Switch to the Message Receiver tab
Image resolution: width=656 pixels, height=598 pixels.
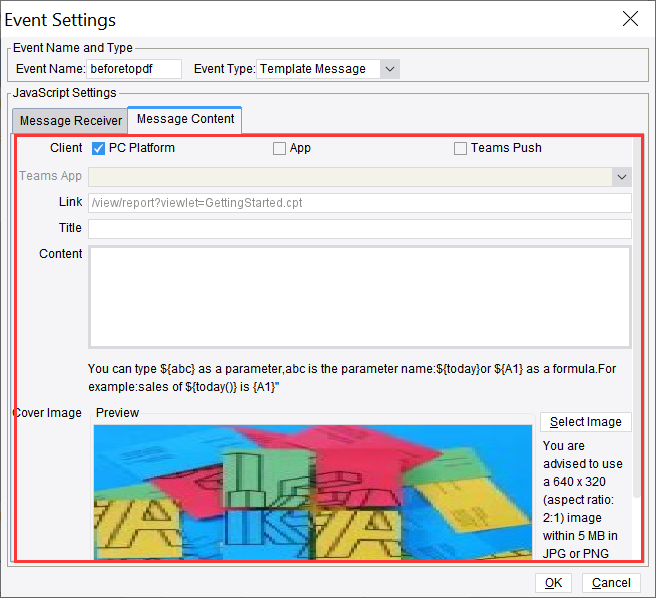pos(70,121)
